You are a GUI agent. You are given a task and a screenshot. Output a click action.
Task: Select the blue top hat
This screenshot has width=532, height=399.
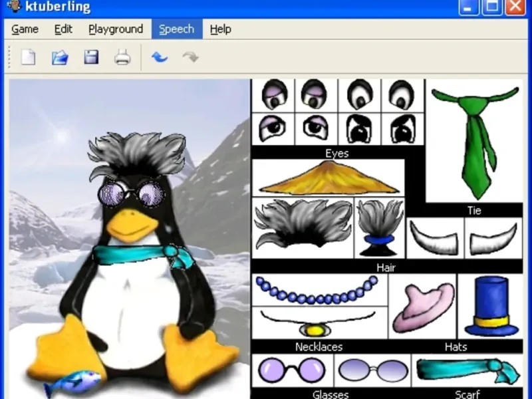pos(491,306)
